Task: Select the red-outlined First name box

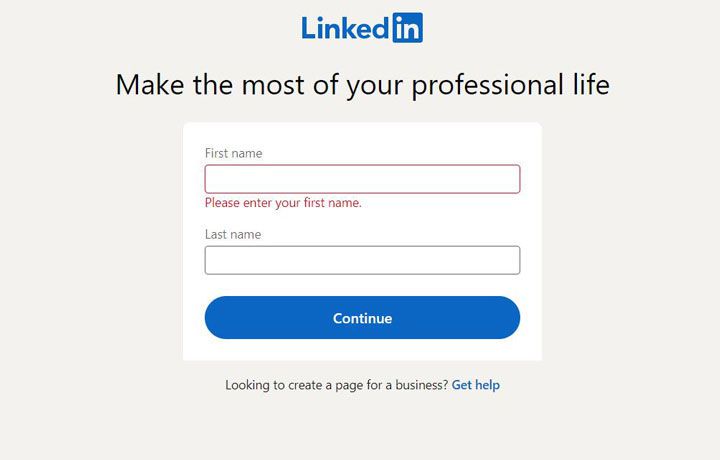Action: pyautogui.click(x=362, y=179)
